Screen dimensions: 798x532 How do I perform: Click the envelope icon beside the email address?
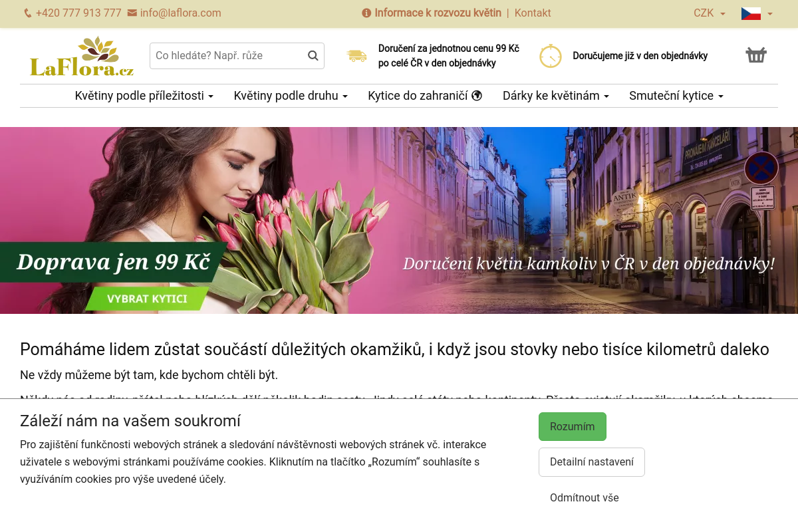click(132, 13)
